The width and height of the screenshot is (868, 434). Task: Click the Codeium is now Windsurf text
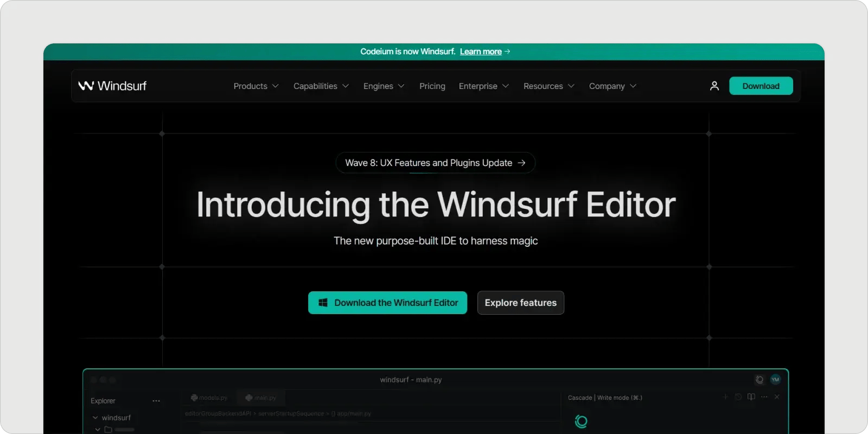click(x=407, y=52)
